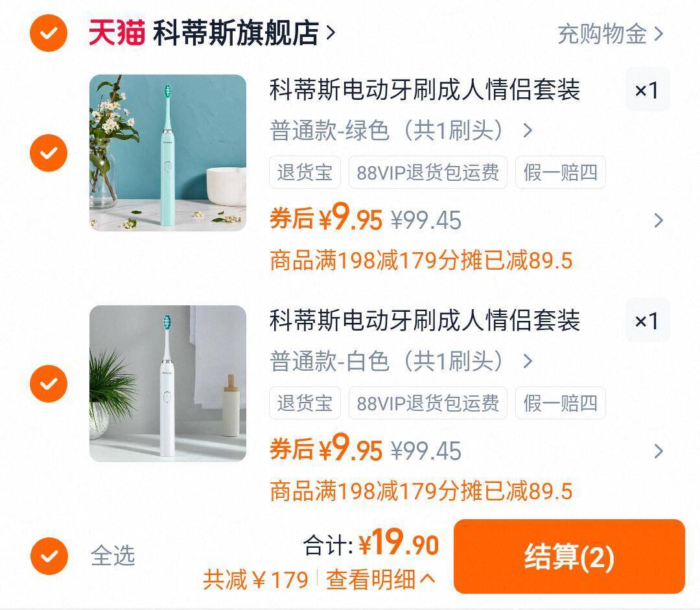The image size is (700, 610).
Task: Toggle the 全选 select-all checkbox
Action: (x=49, y=556)
